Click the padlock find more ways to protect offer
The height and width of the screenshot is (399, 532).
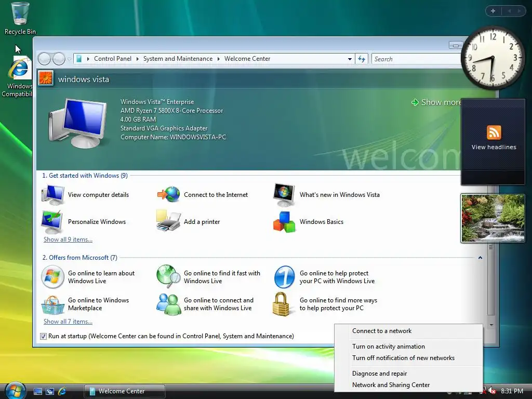click(x=281, y=304)
